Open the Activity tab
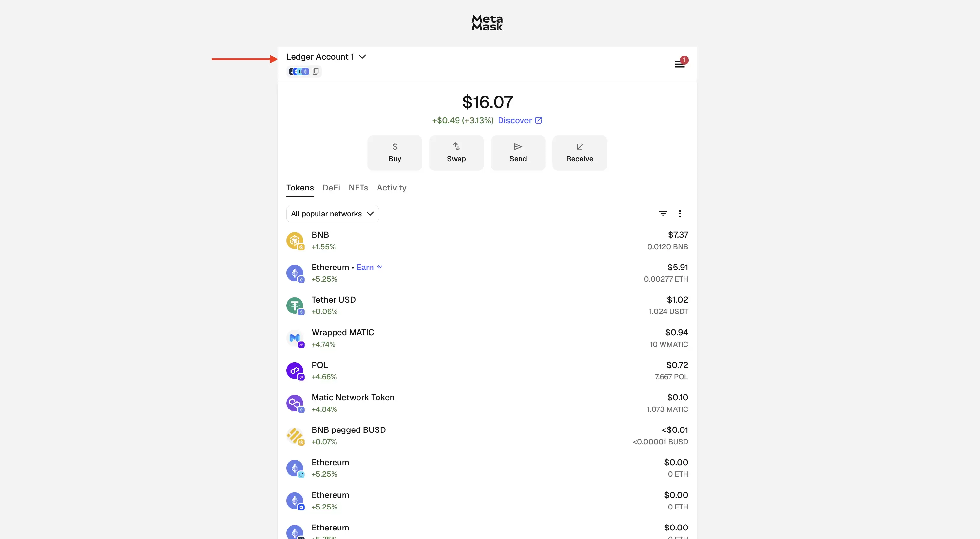The height and width of the screenshot is (539, 980). click(x=392, y=188)
